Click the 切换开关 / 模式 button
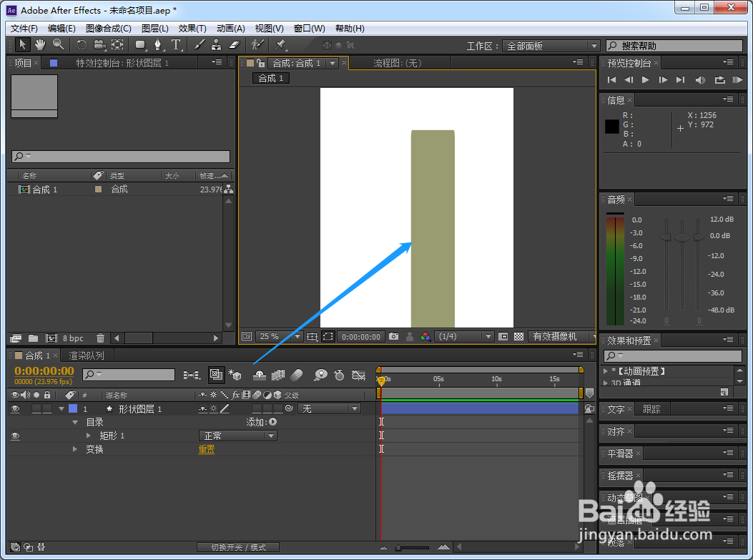The image size is (753, 560). click(238, 547)
